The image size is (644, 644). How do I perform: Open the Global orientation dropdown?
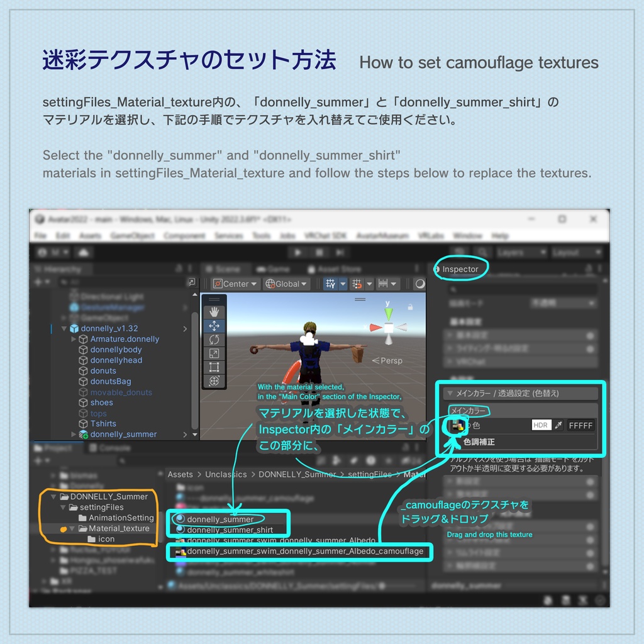click(286, 284)
